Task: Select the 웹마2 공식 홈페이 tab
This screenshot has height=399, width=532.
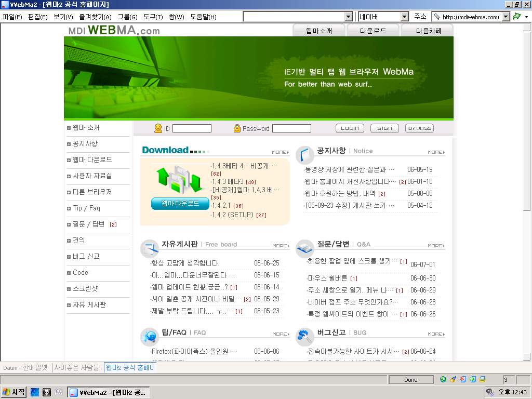Action: tap(129, 367)
